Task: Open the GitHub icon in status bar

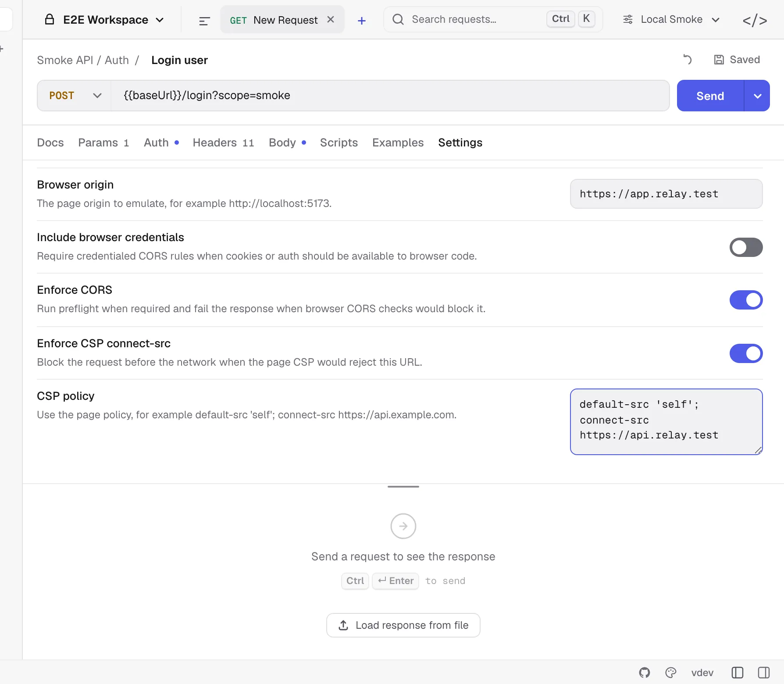Action: pos(645,673)
